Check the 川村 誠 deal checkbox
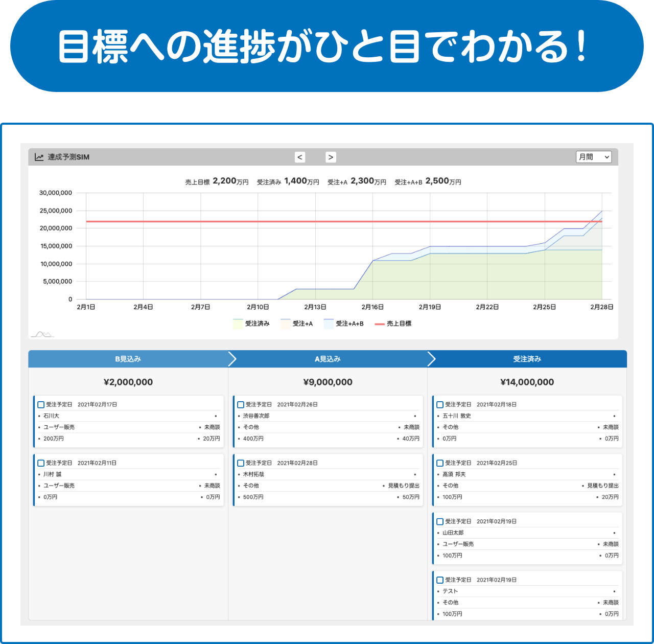654x644 pixels. point(41,463)
